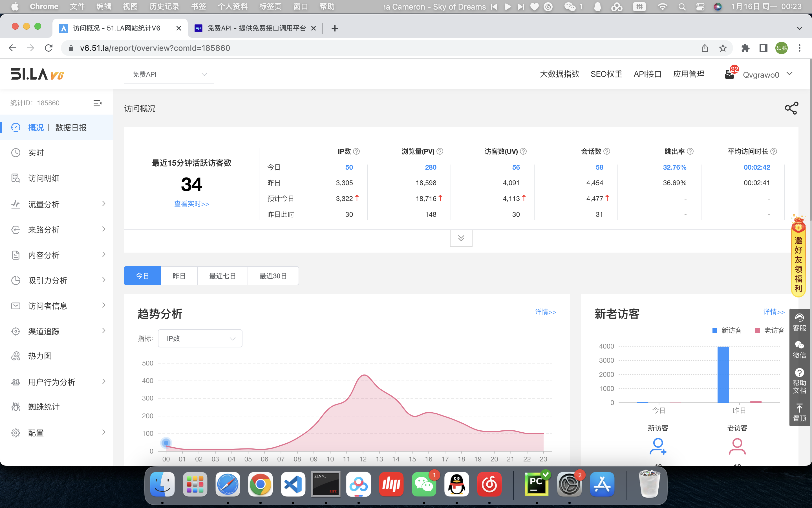Open 客服 customer service floating button
Image resolution: width=812 pixels, height=508 pixels.
click(x=799, y=323)
